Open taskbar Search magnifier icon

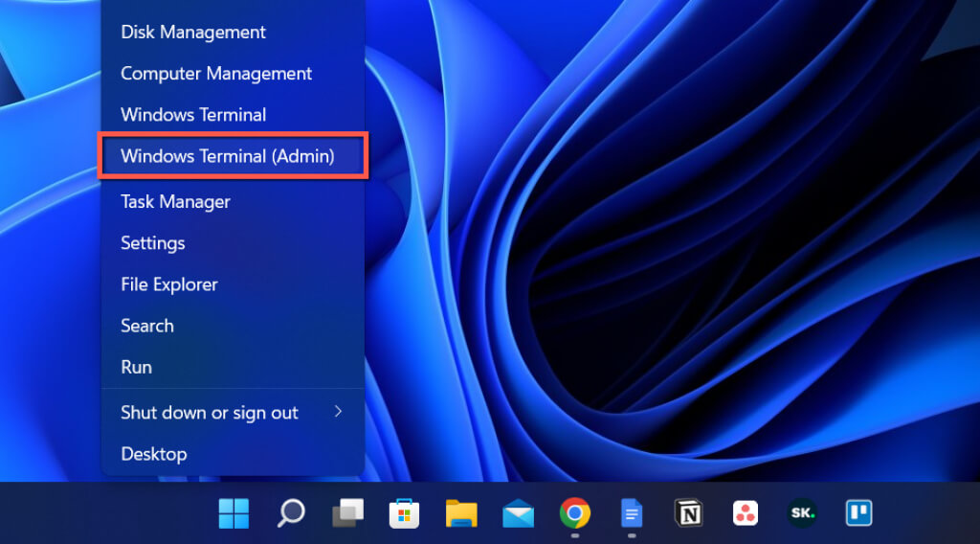(291, 513)
